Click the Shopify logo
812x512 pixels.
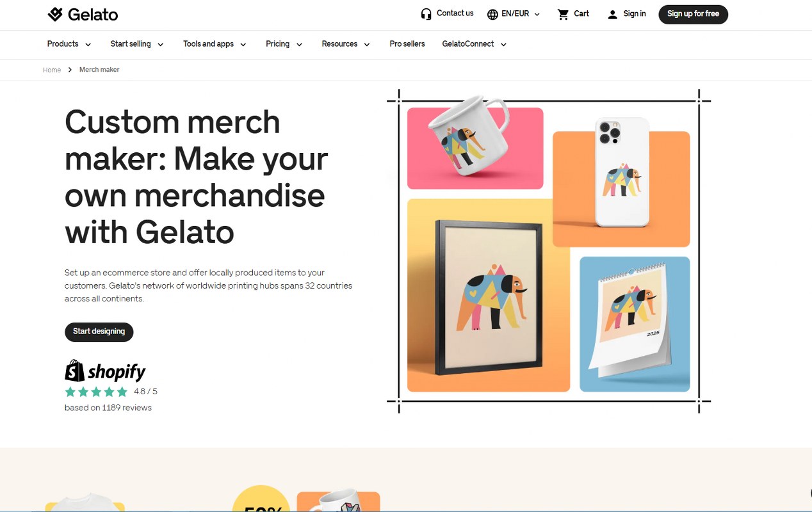(x=105, y=371)
